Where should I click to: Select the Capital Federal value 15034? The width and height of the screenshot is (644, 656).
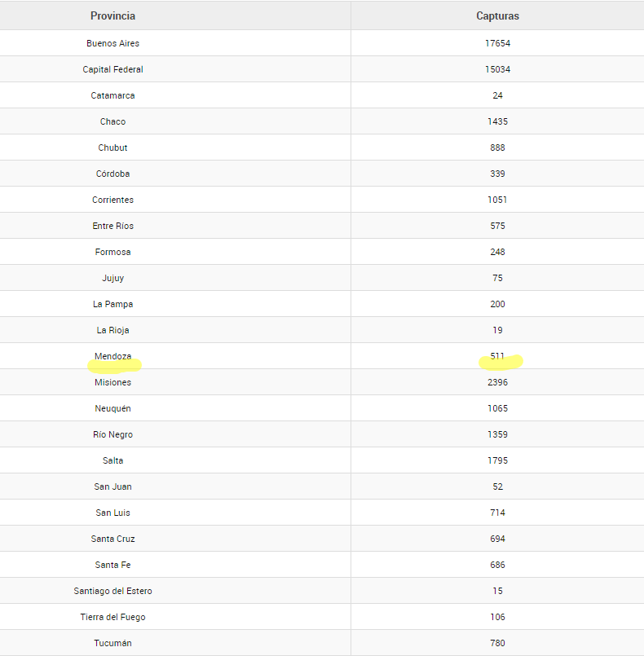point(497,69)
